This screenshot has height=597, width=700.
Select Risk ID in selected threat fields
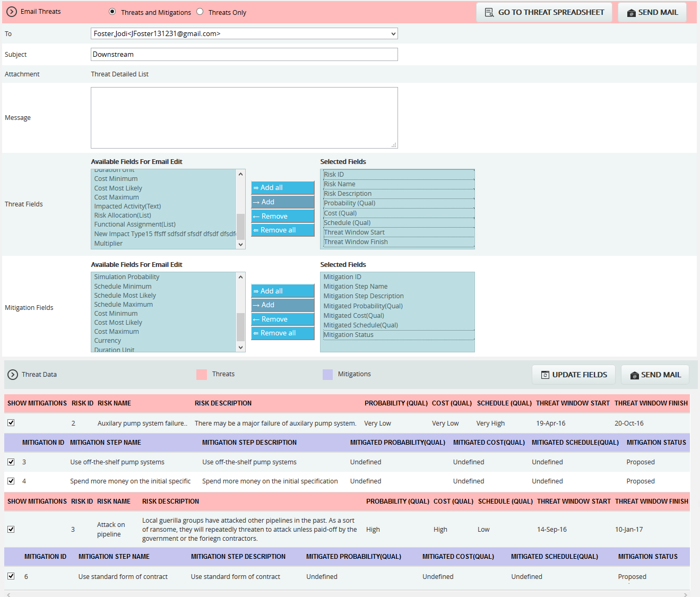tap(398, 175)
